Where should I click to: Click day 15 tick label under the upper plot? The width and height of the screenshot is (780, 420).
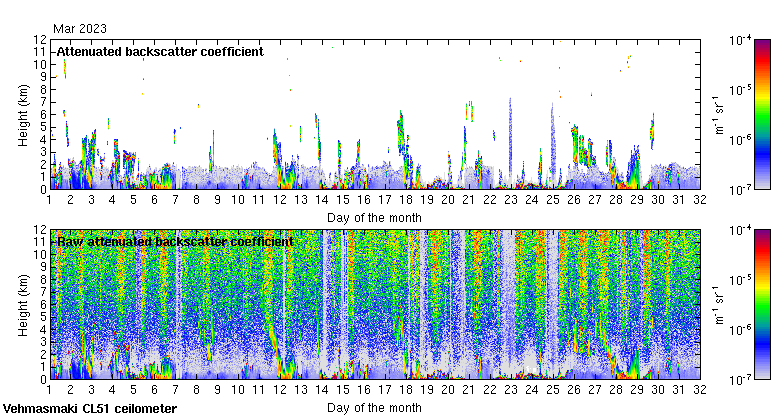tap(343, 200)
